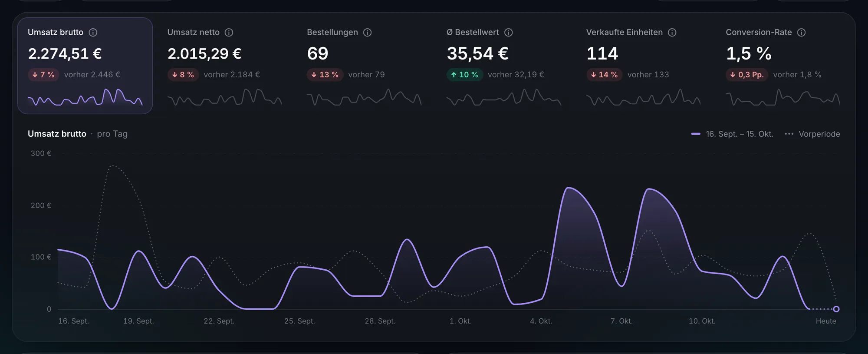Viewport: 868px width, 354px height.
Task: Open info icon next to Umsatz brutto
Action: point(93,33)
